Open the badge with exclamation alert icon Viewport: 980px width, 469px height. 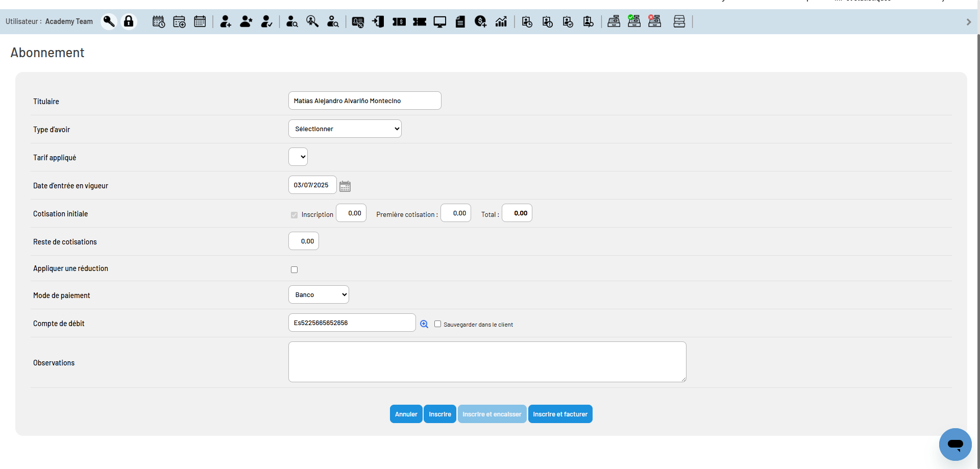point(548,21)
